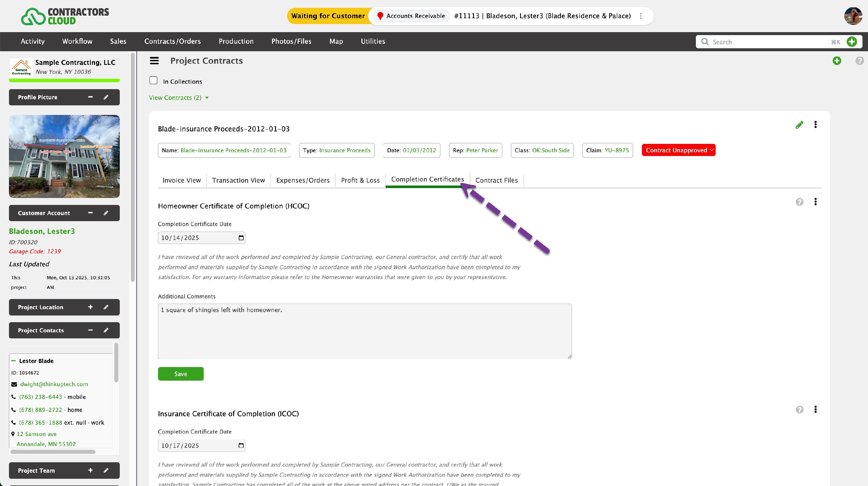Screen dimensions: 868x486
Task: Open the calendar picker on the HCOC date
Action: pyautogui.click(x=241, y=238)
